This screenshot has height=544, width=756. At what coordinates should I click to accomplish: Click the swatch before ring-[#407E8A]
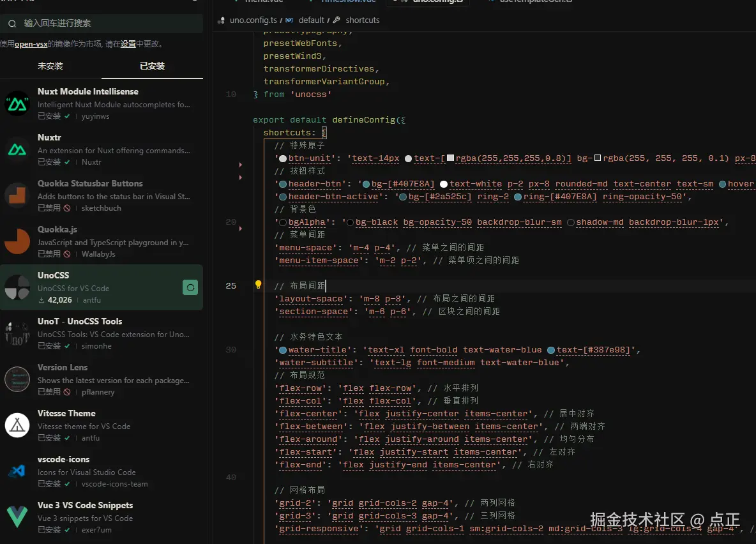518,197
